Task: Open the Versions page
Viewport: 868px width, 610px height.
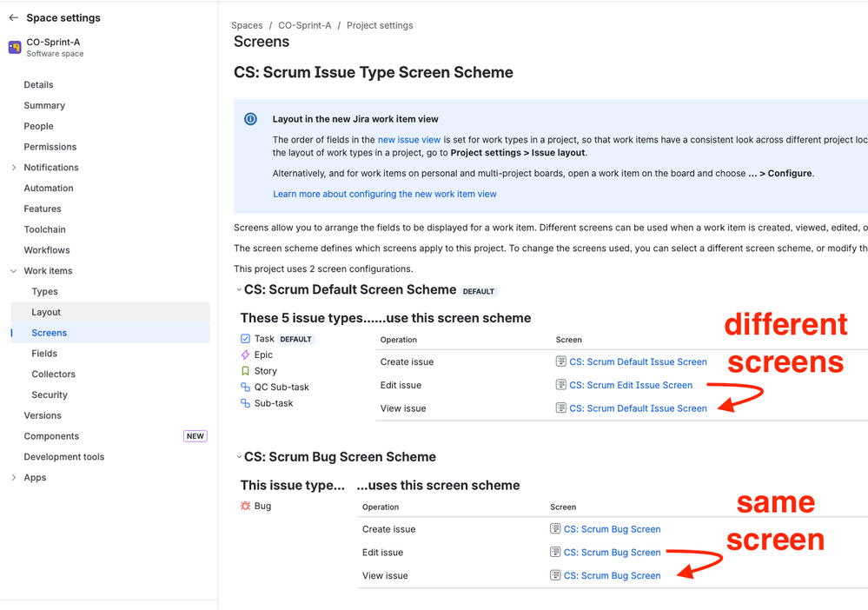Action: coord(43,415)
